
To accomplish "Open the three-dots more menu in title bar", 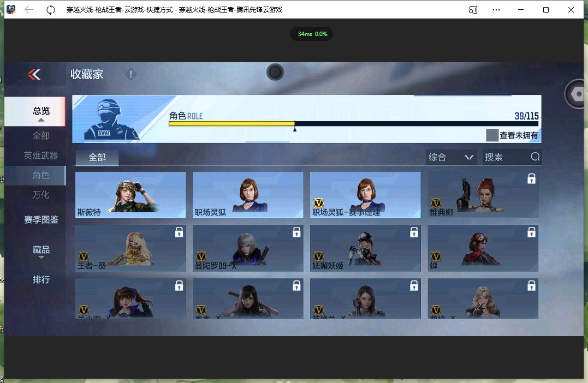I will point(496,10).
